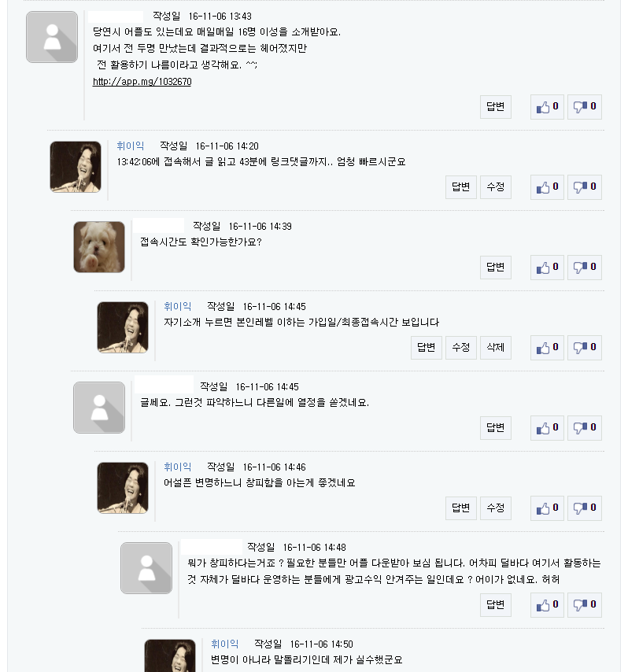This screenshot has height=672, width=628.
Task: Open the puppy profile picture
Action: coord(99,247)
